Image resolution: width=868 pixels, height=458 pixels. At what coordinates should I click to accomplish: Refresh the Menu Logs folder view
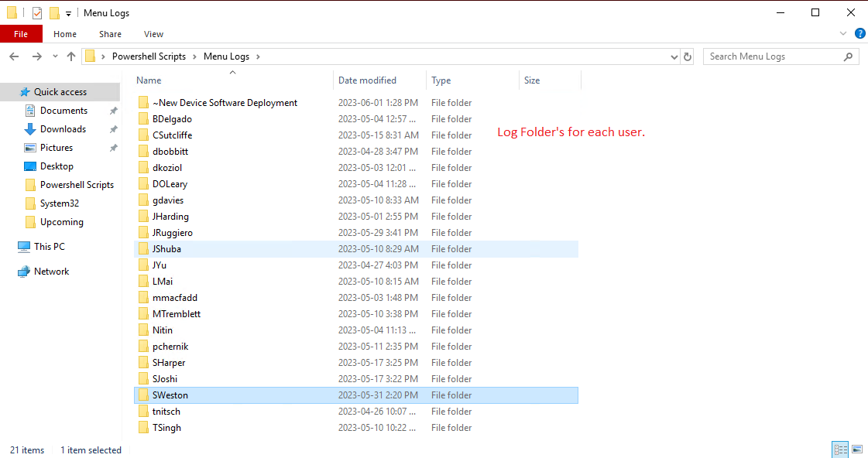point(688,56)
